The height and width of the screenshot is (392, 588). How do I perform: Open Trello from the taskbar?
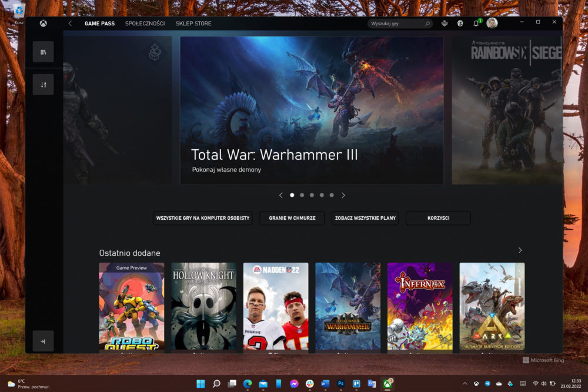tap(356, 384)
